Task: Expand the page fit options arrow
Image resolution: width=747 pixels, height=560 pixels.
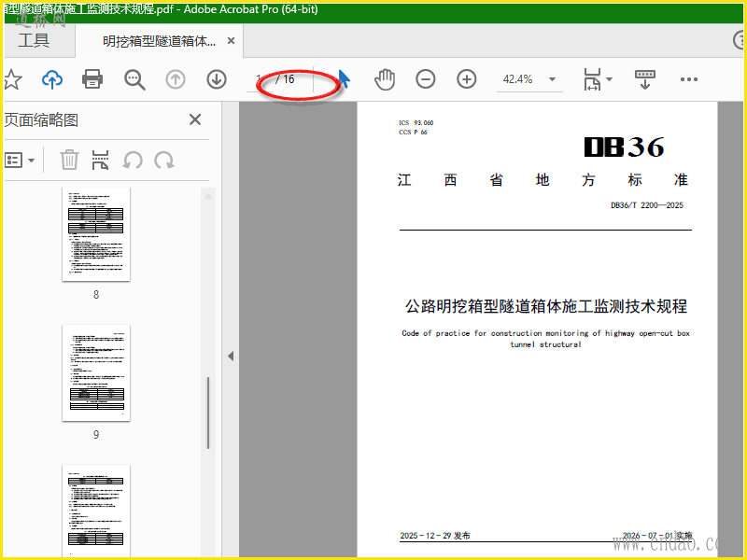Action: point(609,79)
